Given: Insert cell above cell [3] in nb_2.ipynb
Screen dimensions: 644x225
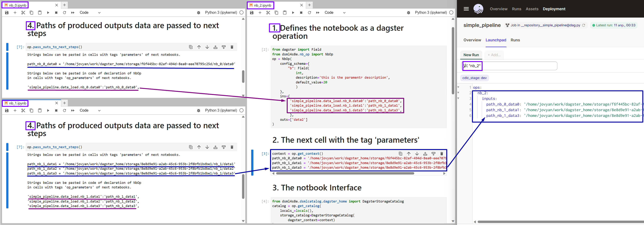Looking at the screenshot, I should tap(425, 154).
